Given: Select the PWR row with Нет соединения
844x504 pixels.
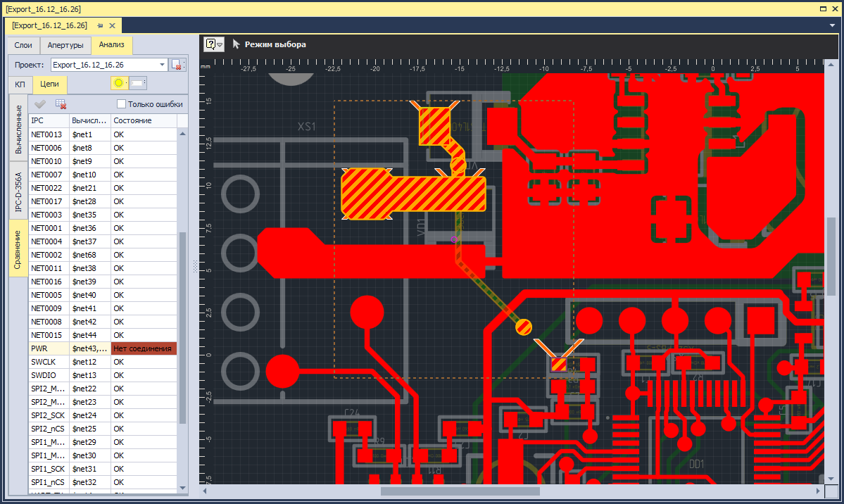Looking at the screenshot, I should (103, 348).
